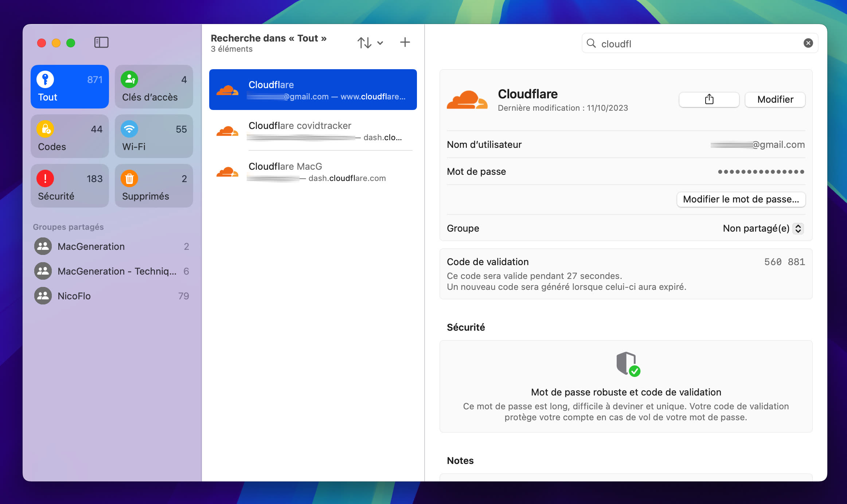Click Modifier le mot de passe button
Image resolution: width=847 pixels, height=504 pixels.
coord(741,199)
